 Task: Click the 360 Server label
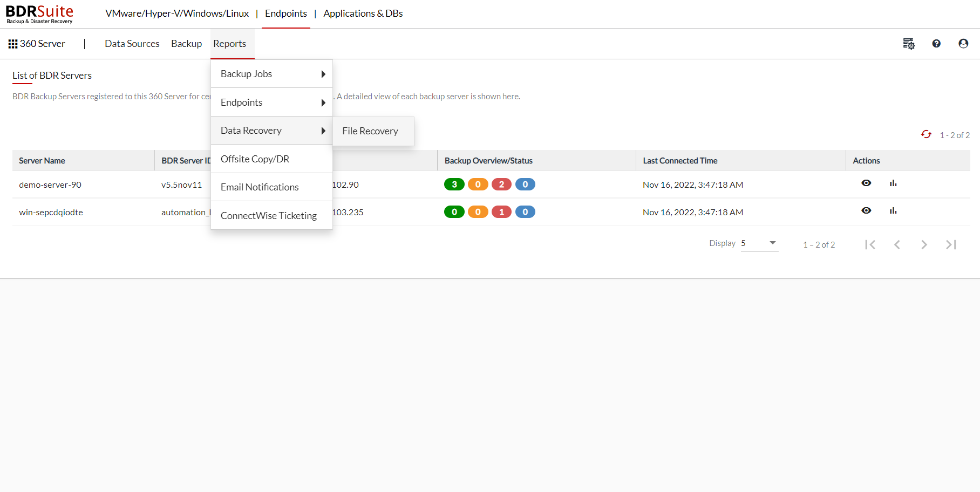click(43, 44)
